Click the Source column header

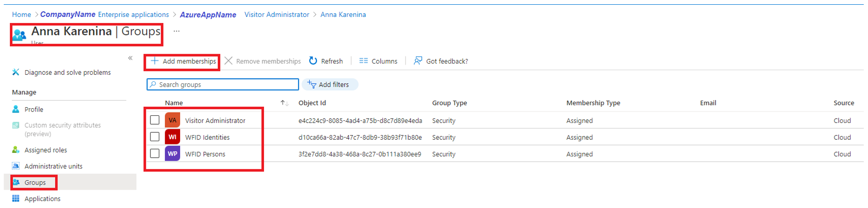click(x=844, y=103)
